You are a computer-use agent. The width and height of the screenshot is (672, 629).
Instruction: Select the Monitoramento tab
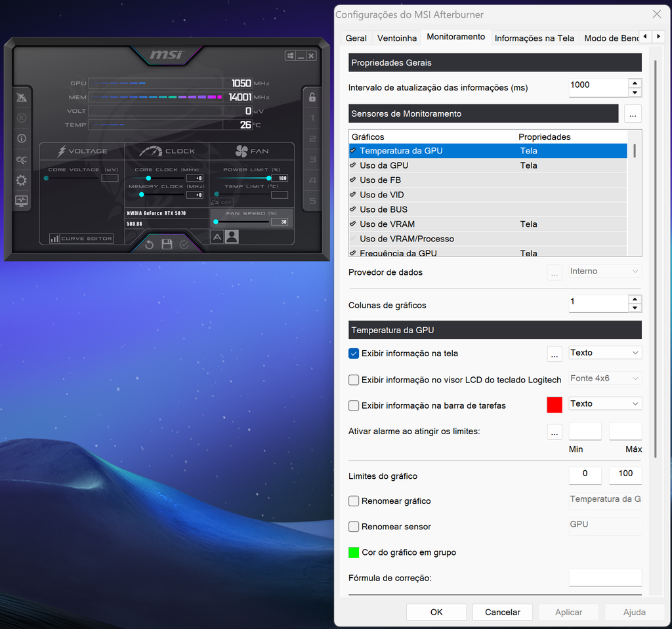456,37
